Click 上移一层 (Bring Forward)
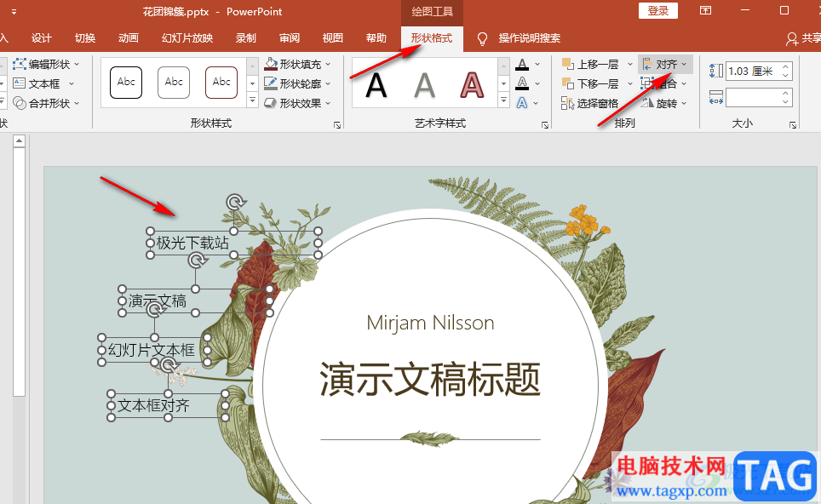This screenshot has width=821, height=504. [x=590, y=65]
